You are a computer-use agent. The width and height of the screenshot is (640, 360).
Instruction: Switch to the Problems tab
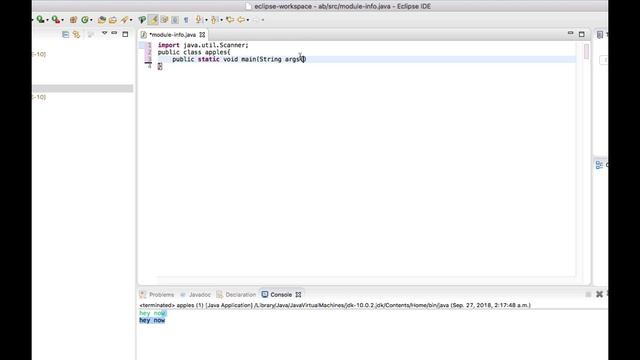157,295
